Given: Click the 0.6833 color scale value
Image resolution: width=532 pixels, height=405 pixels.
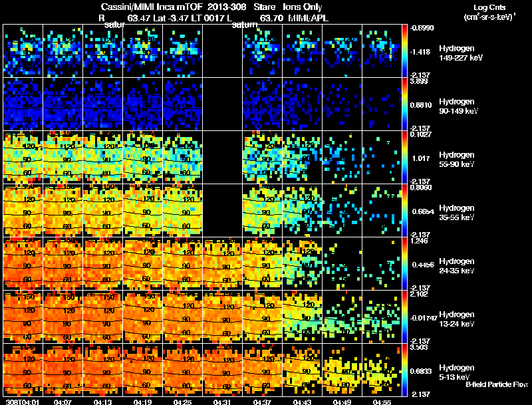Looking at the screenshot, I should tap(421, 371).
